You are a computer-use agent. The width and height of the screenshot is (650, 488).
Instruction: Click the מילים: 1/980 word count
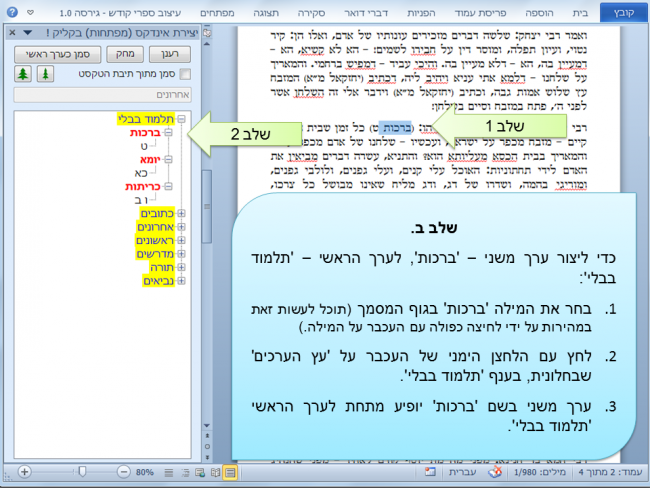(540, 472)
